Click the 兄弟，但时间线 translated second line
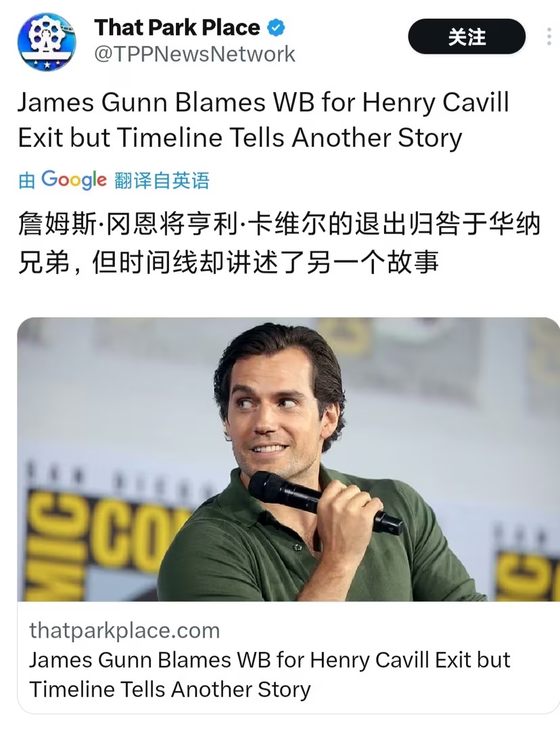 [228, 262]
